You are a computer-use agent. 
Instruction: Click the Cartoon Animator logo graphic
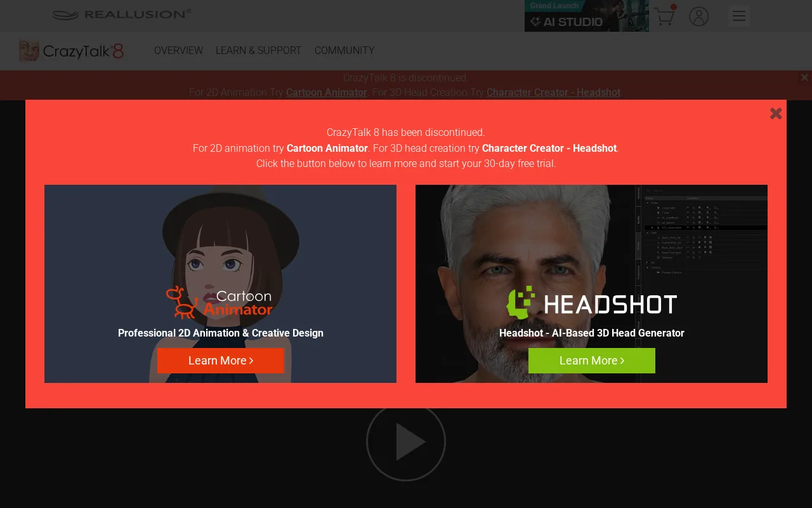[x=219, y=302]
